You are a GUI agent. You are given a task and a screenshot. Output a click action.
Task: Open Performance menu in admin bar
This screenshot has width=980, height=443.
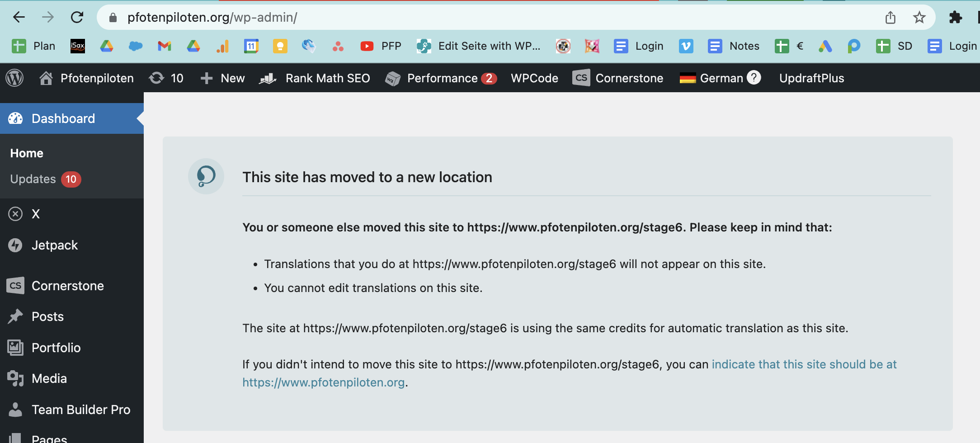(441, 78)
